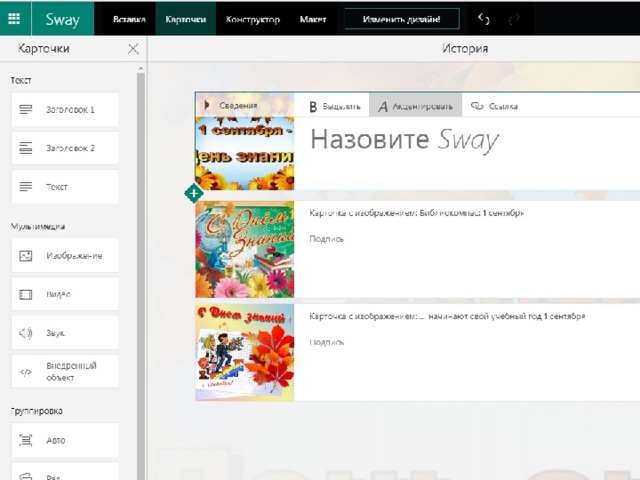Click the Видео film icon
Screen dimensions: 640x480
click(x=25, y=294)
